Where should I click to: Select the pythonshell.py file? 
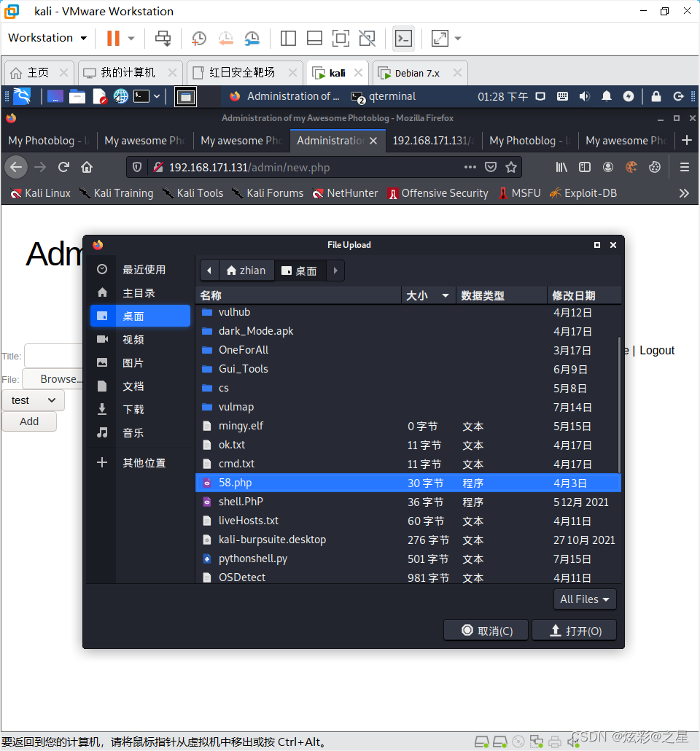tap(408, 559)
